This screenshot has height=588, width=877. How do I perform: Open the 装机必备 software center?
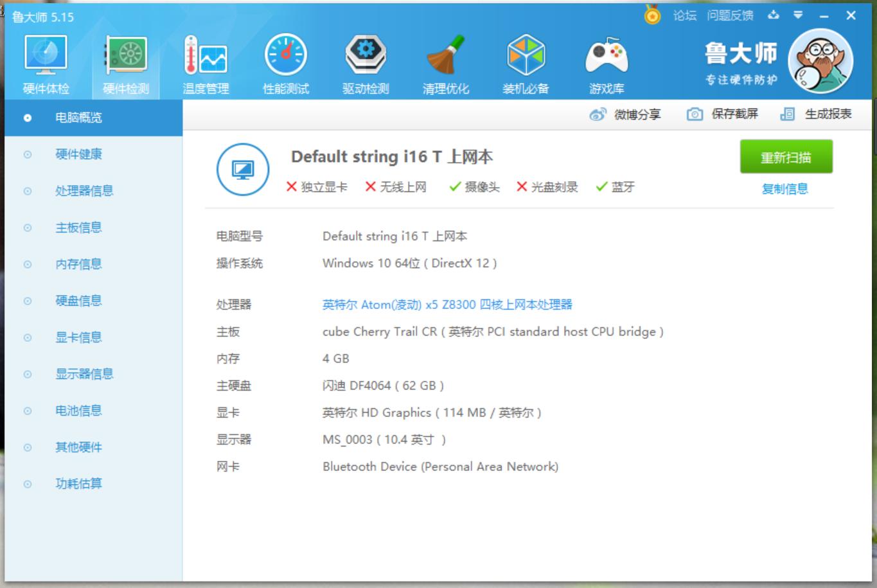526,62
